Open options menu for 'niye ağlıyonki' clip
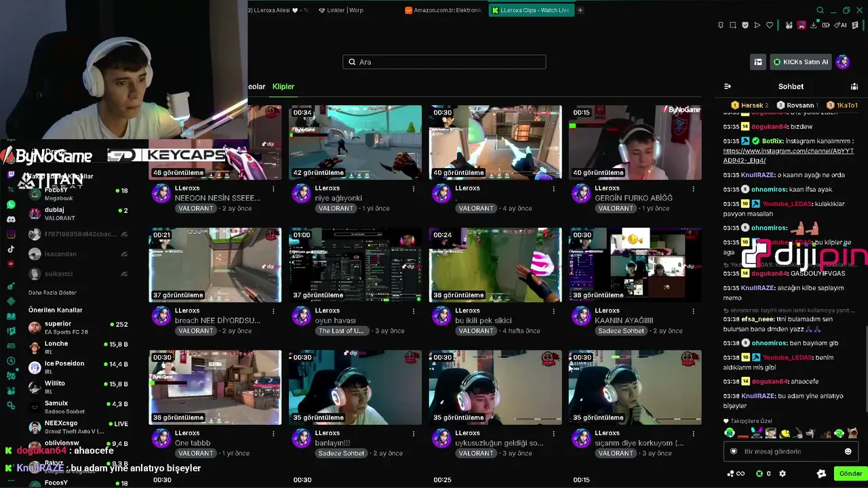The width and height of the screenshot is (868, 488). pos(414,188)
